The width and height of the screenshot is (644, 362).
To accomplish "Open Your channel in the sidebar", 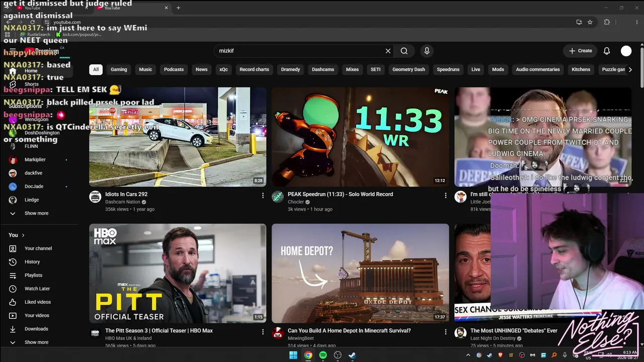I will 39,248.
